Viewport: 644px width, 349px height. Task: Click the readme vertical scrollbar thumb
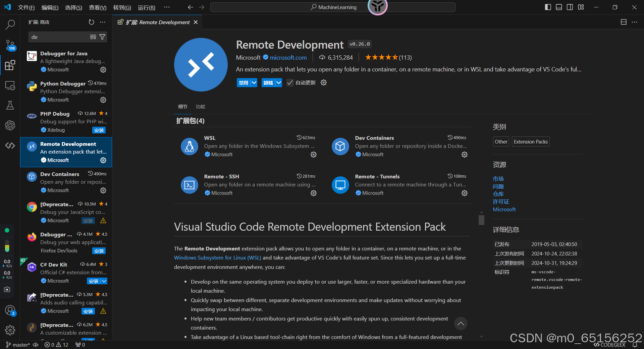[x=481, y=220]
